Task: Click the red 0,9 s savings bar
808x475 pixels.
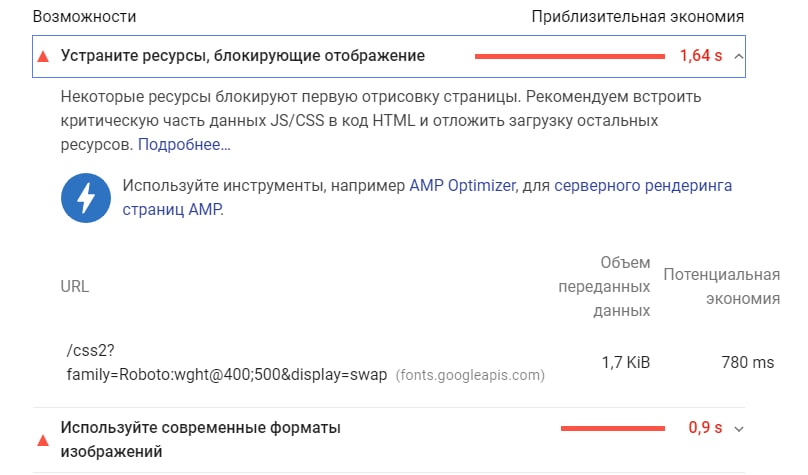Action: click(x=613, y=428)
